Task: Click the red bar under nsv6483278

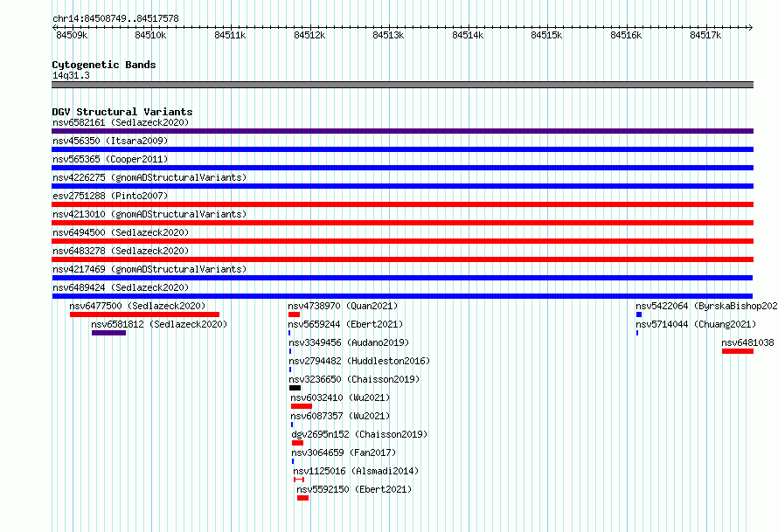Action: pyautogui.click(x=402, y=259)
